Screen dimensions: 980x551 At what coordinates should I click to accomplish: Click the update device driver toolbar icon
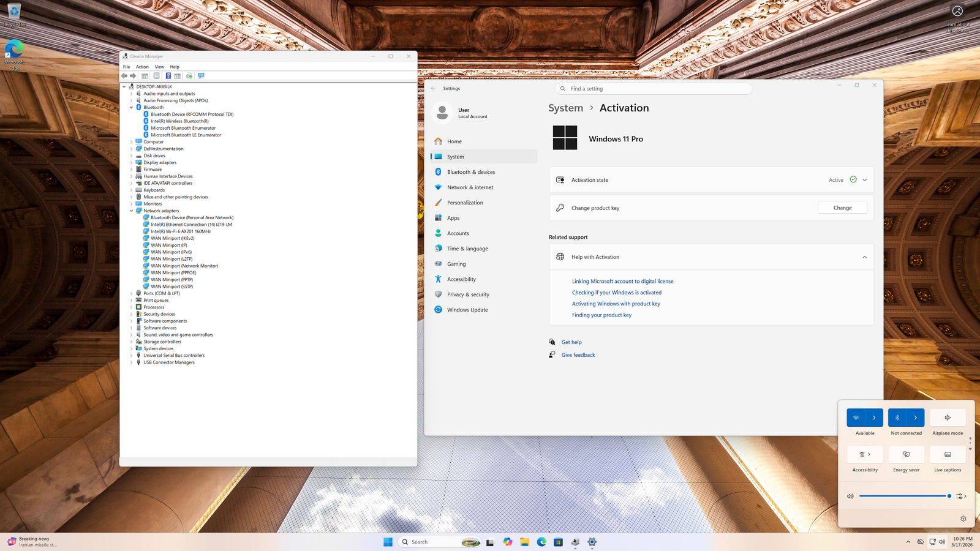click(x=189, y=76)
